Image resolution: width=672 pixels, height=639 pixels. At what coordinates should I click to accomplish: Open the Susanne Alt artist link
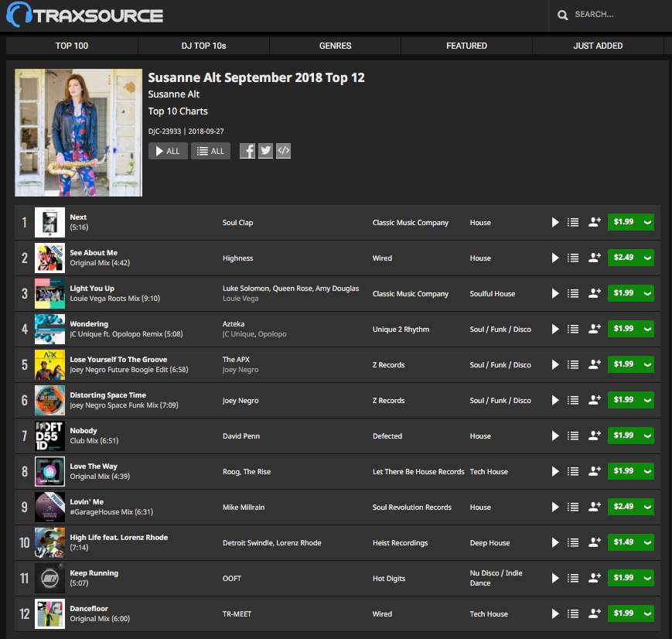173,94
